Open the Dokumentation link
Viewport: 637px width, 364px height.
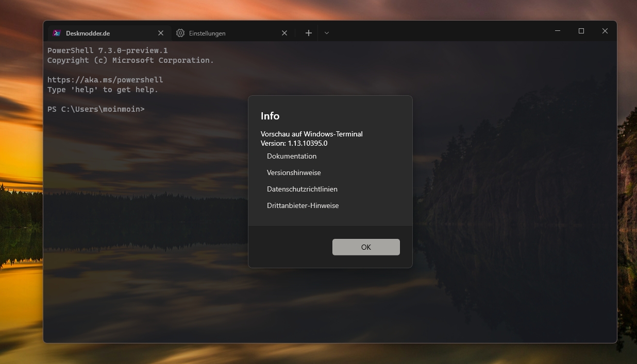(292, 156)
